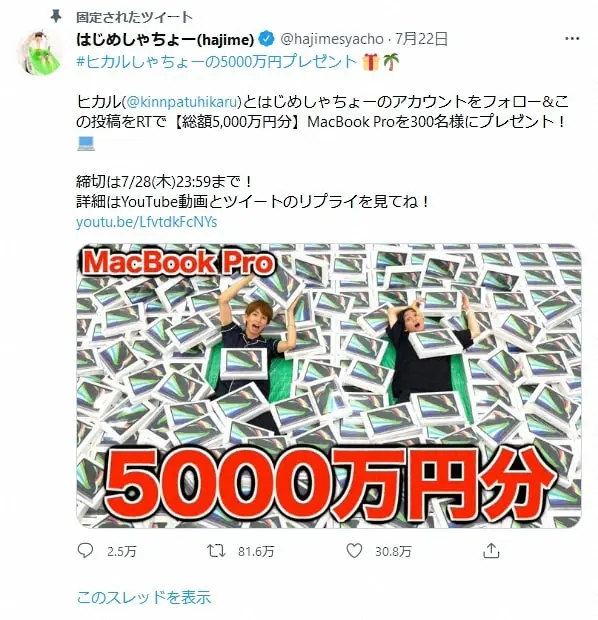The height and width of the screenshot is (620, 598).
Task: Open the @kinnpatuhikaru mention
Action: click(x=182, y=102)
